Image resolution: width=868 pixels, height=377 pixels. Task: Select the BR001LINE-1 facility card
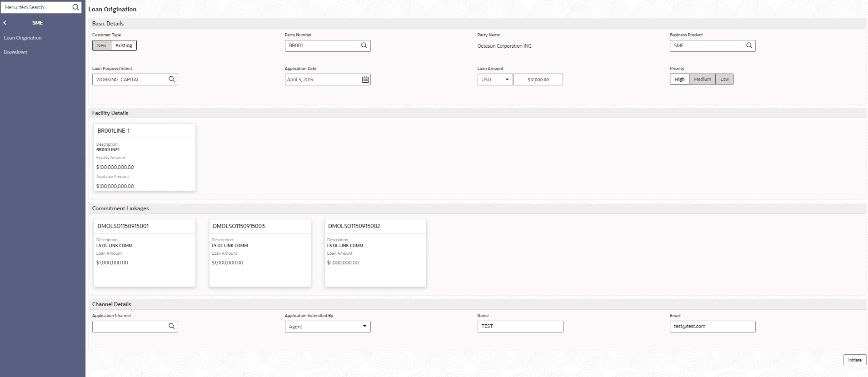[145, 157]
